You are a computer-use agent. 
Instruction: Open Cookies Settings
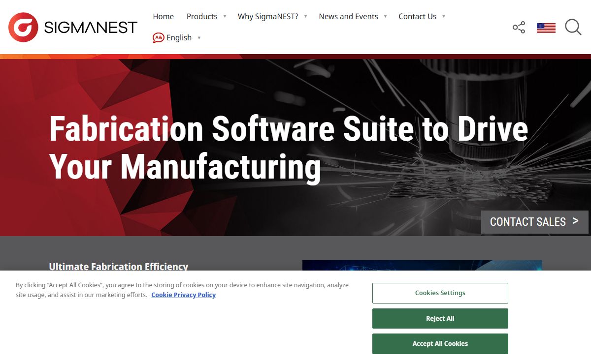click(x=440, y=293)
